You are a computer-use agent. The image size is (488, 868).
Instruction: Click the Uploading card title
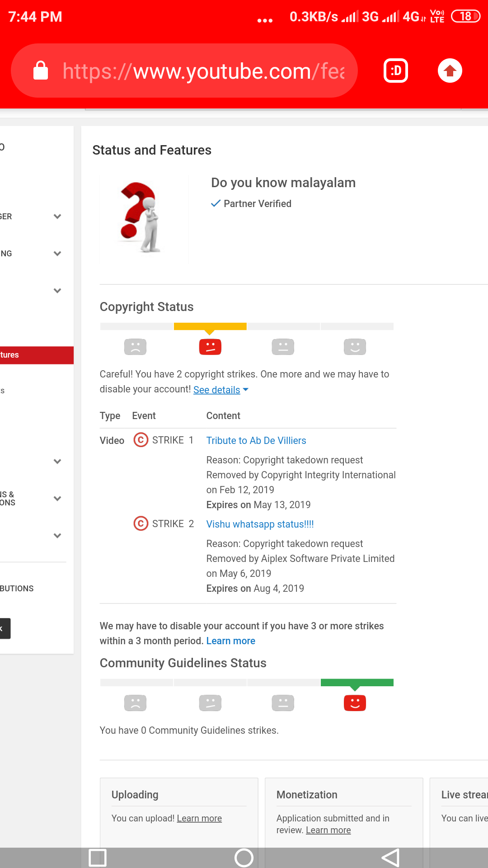pos(135,795)
